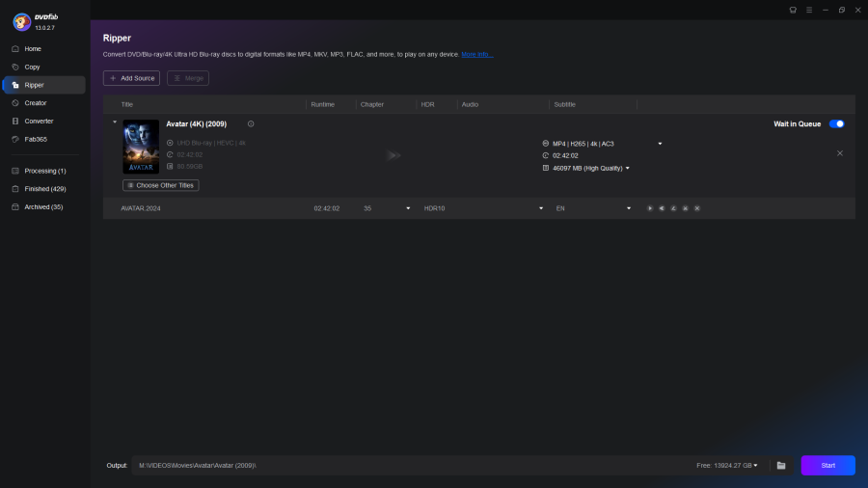Click the Chapter column header
This screenshot has width=868, height=488.
click(x=372, y=104)
